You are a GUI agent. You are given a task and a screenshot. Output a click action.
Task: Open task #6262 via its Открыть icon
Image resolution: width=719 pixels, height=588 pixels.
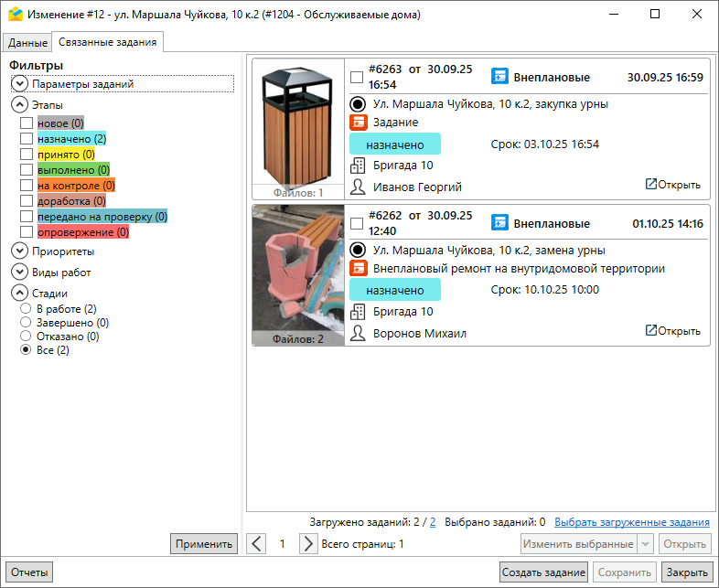[650, 331]
